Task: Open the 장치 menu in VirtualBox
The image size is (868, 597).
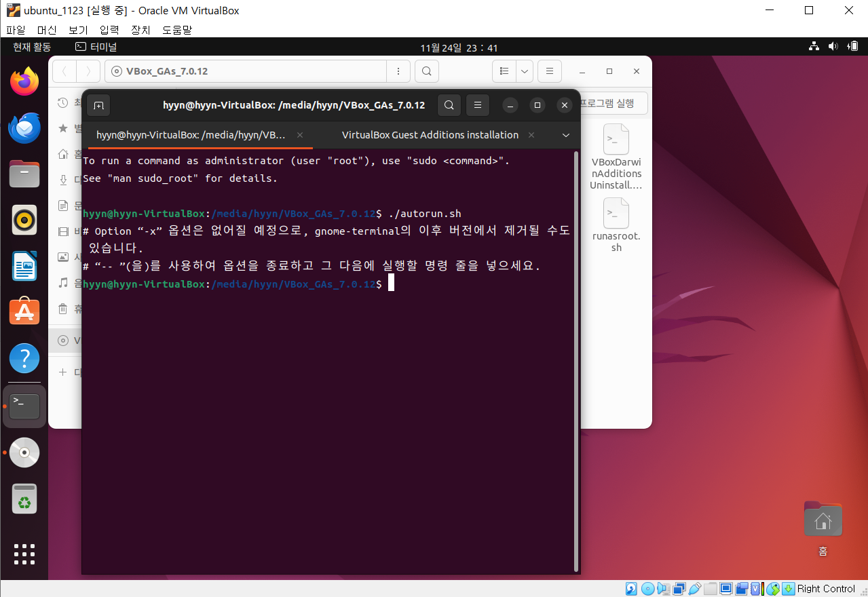Action: [x=140, y=30]
